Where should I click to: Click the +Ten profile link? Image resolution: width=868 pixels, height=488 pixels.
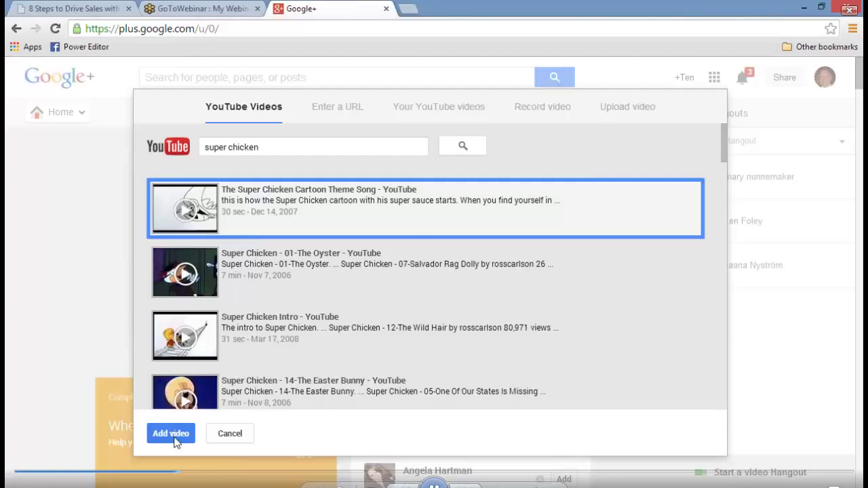pos(684,77)
